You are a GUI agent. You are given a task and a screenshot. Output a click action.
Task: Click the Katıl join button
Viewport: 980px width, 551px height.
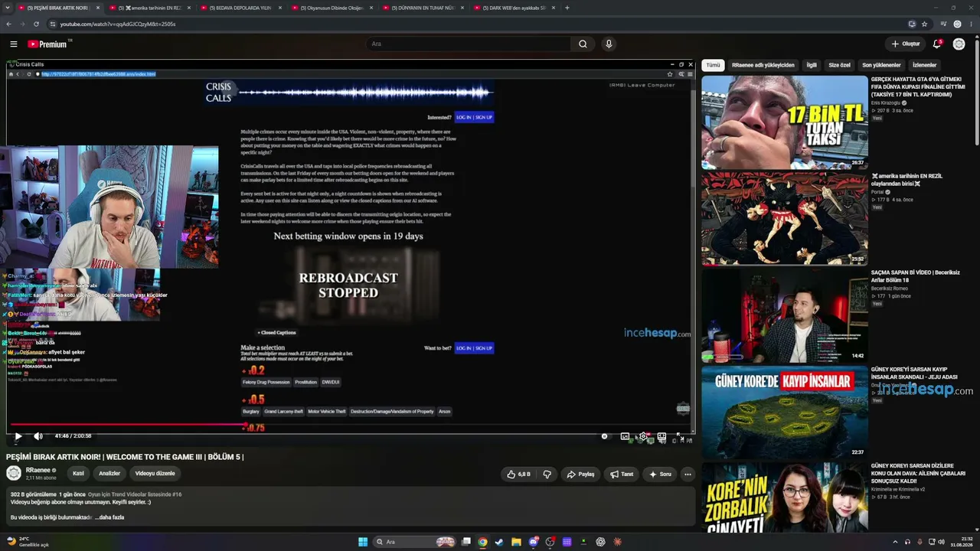78,474
